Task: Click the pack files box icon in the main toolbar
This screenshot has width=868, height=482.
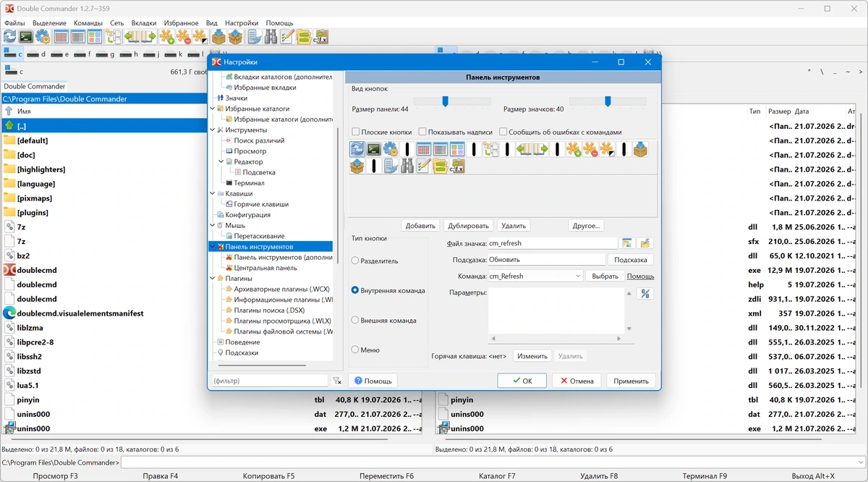Action: [219, 36]
